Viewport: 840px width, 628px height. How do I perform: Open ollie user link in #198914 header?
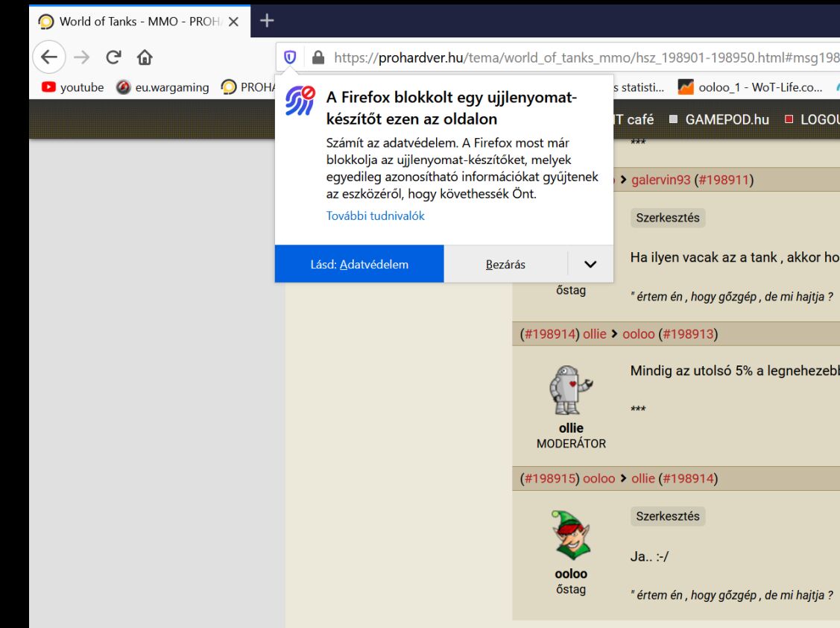(x=595, y=334)
